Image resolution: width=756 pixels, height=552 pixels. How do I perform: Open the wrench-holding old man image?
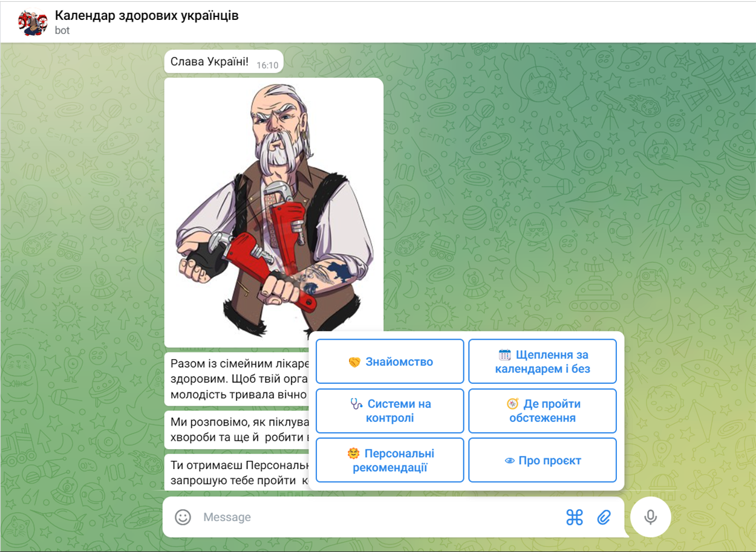tap(274, 212)
